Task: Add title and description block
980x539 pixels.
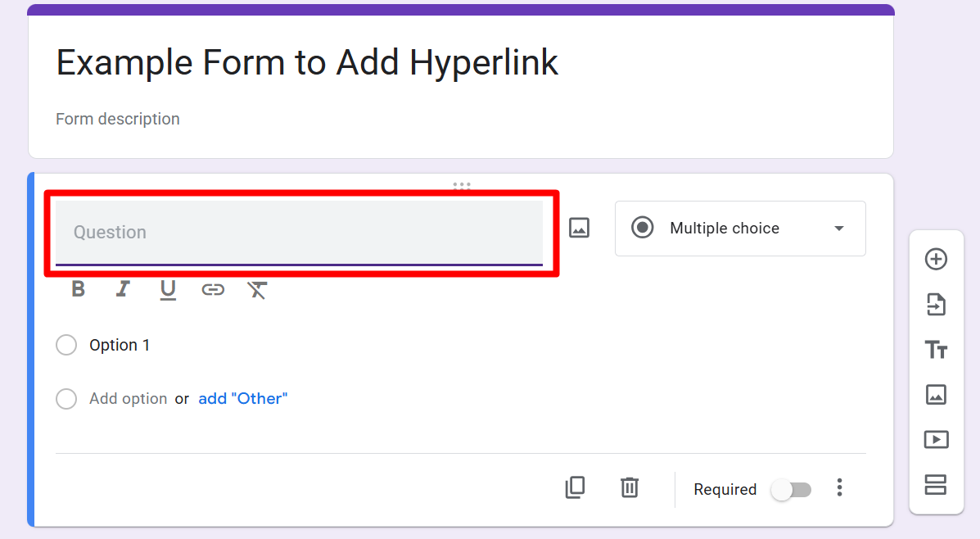Action: click(x=936, y=350)
